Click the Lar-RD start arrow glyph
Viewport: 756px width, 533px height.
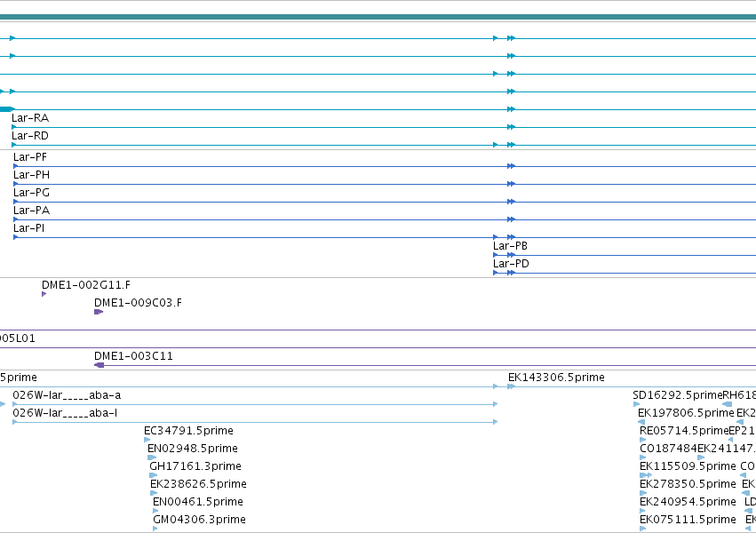13,145
